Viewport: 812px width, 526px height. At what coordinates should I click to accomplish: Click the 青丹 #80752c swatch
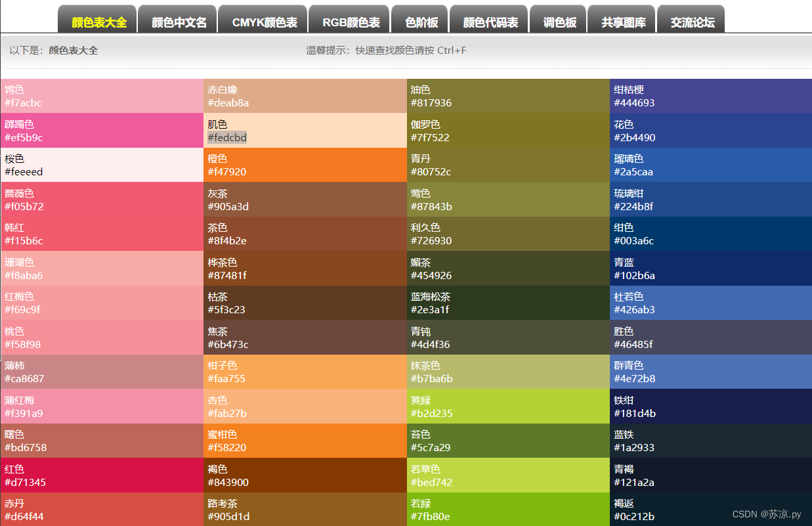coord(508,165)
